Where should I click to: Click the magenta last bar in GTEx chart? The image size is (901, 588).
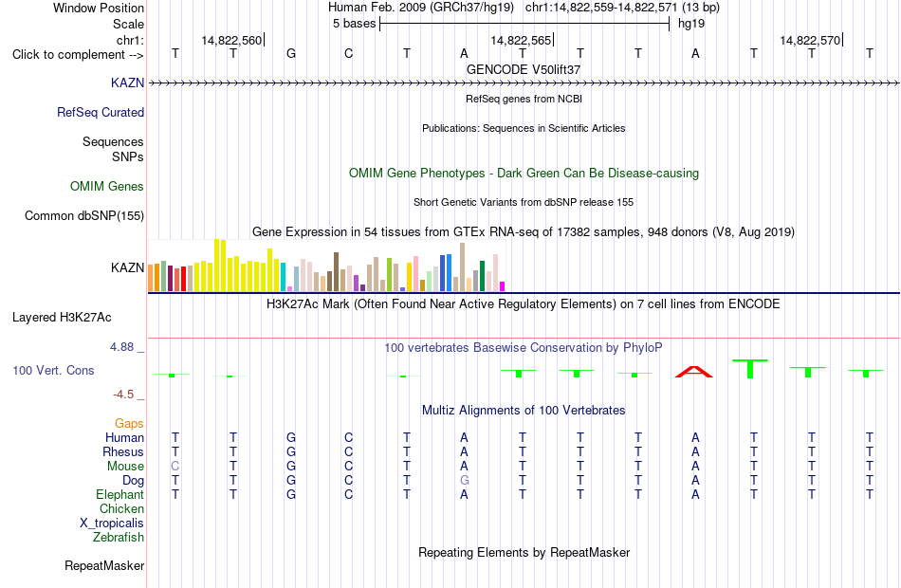pos(503,286)
